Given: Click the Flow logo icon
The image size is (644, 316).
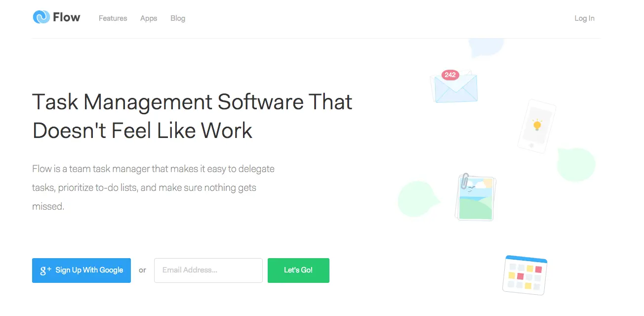Looking at the screenshot, I should click(41, 17).
